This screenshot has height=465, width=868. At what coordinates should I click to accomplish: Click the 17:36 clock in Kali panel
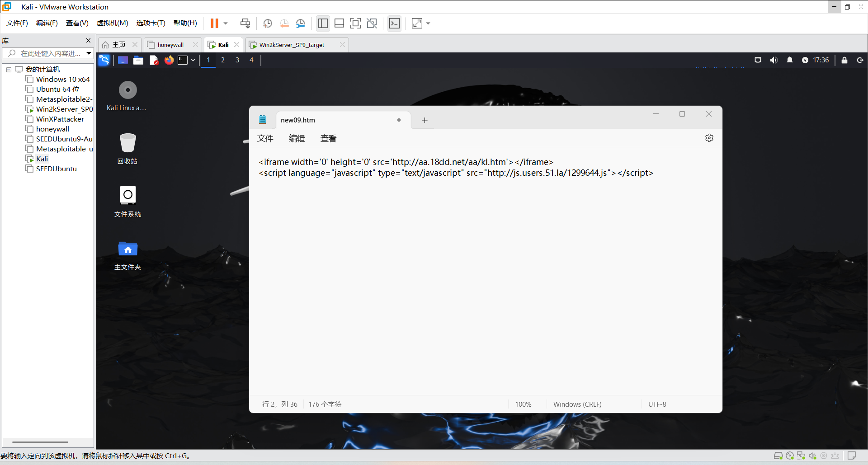pos(821,60)
